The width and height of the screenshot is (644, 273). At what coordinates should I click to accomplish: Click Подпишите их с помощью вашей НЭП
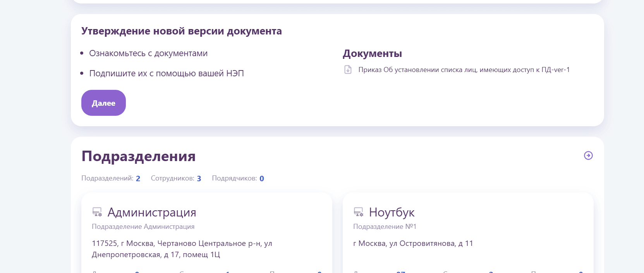coord(167,73)
